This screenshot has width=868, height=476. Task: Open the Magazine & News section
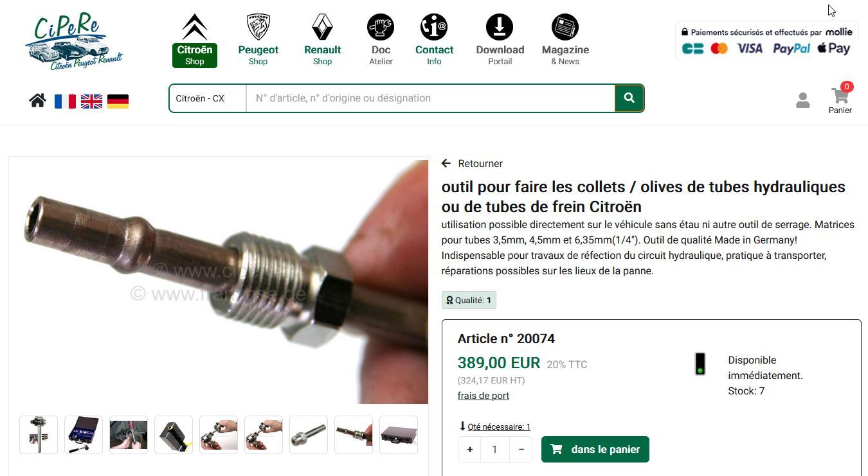pos(565,40)
